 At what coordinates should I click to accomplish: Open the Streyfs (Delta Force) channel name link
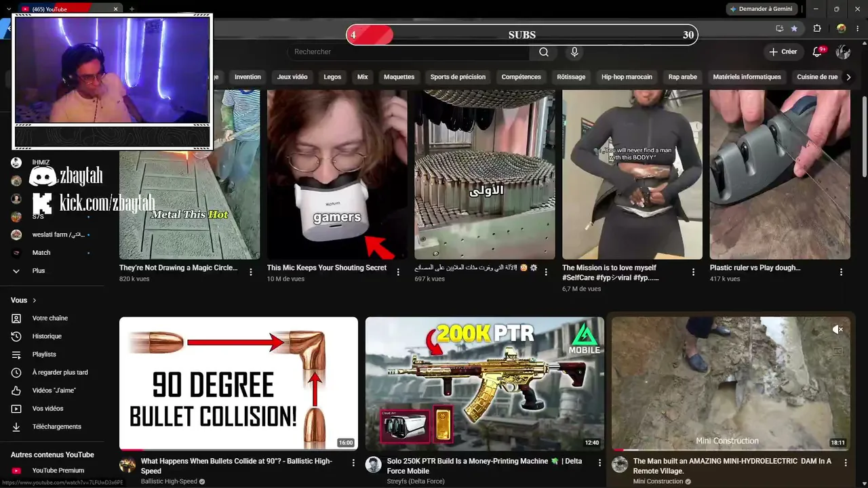(x=416, y=482)
